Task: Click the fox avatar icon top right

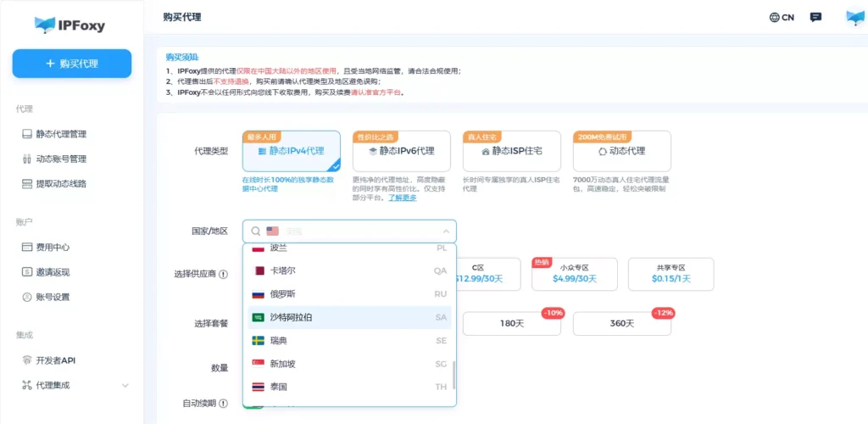Action: [854, 18]
